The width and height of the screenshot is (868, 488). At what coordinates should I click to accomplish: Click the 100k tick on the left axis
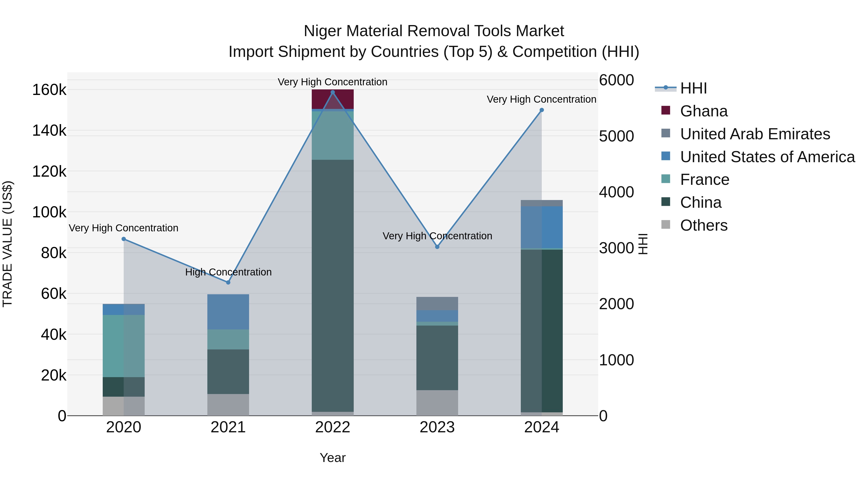point(49,212)
